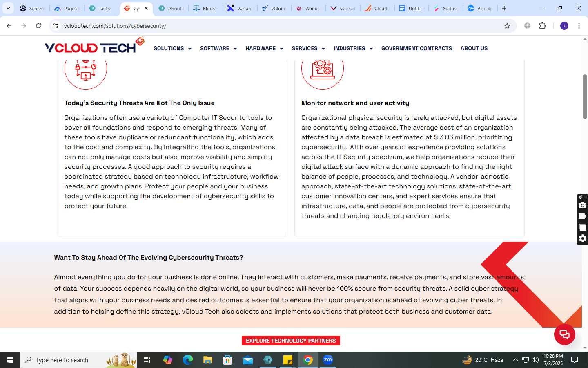This screenshot has height=368, width=588.
Task: Open a new browser tab
Action: tap(504, 8)
